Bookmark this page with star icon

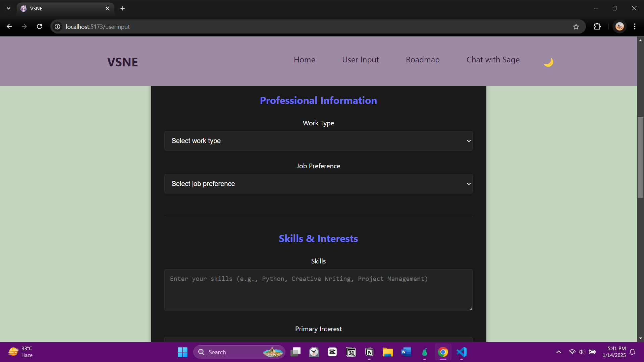tap(576, 27)
